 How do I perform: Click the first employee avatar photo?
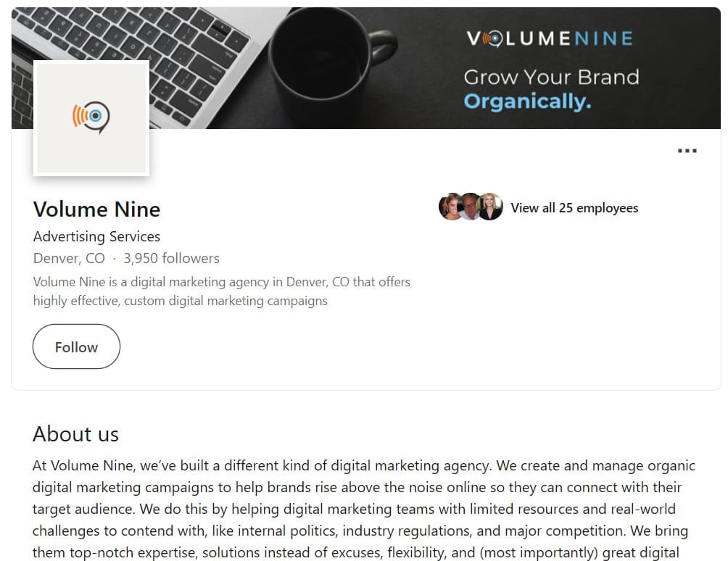tap(450, 207)
